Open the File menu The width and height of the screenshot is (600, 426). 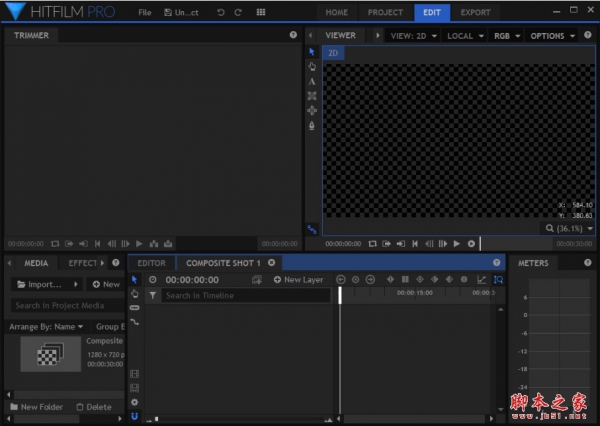click(145, 12)
